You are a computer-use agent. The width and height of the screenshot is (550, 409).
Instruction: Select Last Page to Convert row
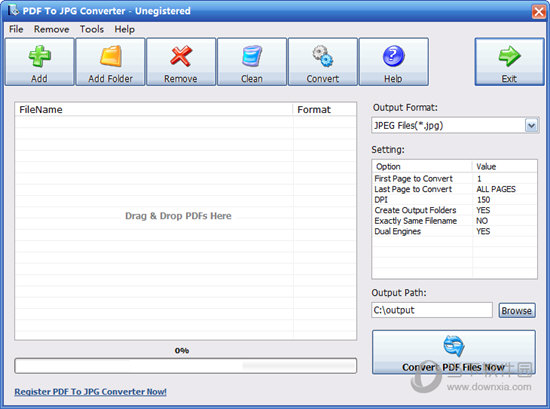coord(454,189)
